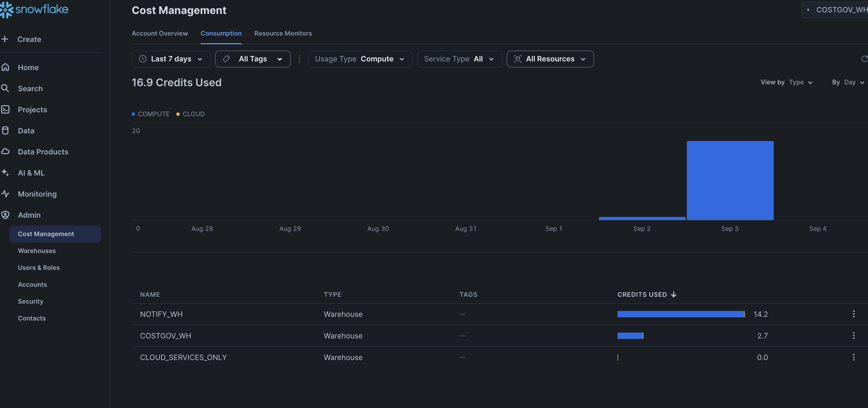
Task: Click the Search magnifier icon
Action: [5, 88]
